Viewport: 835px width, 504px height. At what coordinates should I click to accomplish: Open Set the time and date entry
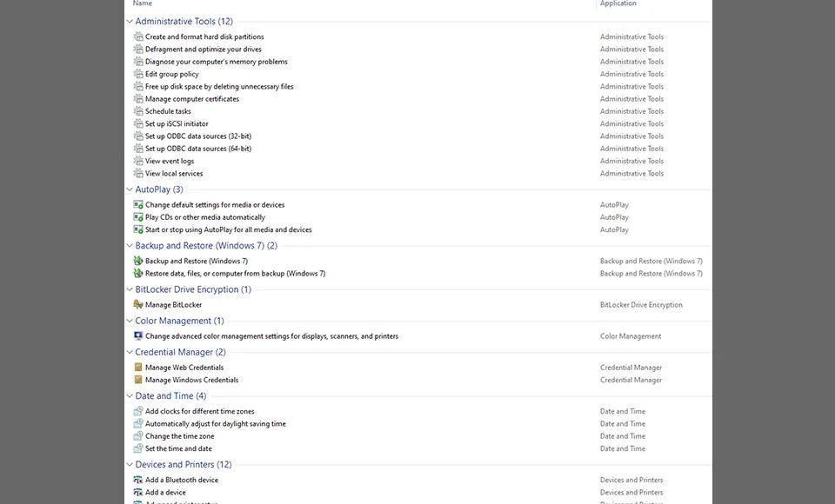tap(178, 448)
